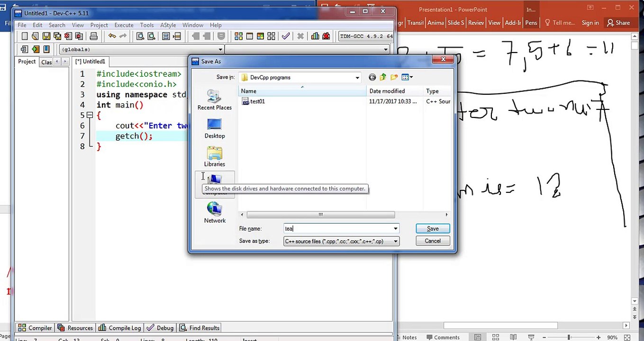Open the Execute menu in Dev-C++
This screenshot has width=644, height=341.
[124, 25]
